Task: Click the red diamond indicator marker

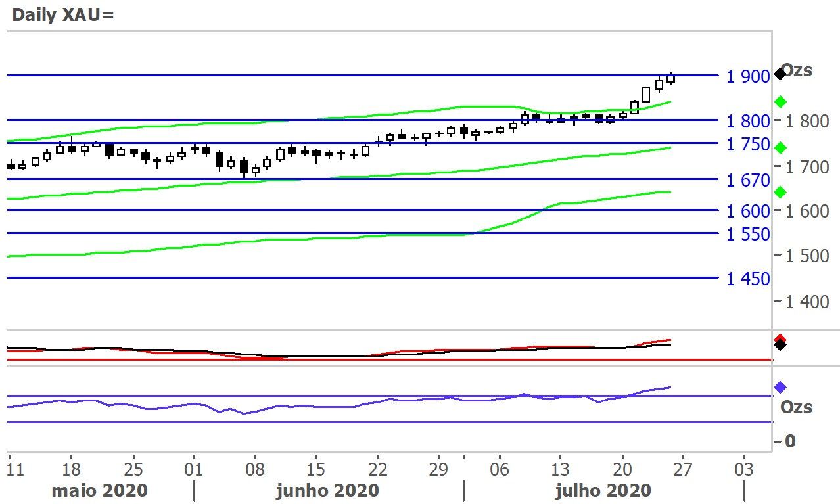Action: (780, 338)
